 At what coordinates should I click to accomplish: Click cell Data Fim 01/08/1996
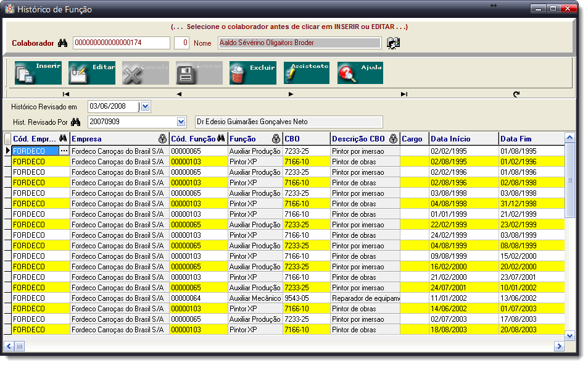531,172
